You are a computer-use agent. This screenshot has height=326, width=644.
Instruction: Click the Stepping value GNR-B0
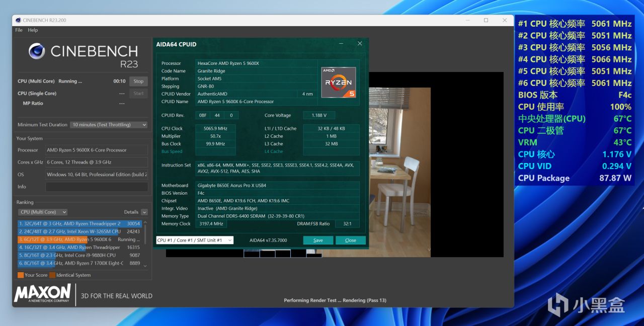tap(256, 86)
